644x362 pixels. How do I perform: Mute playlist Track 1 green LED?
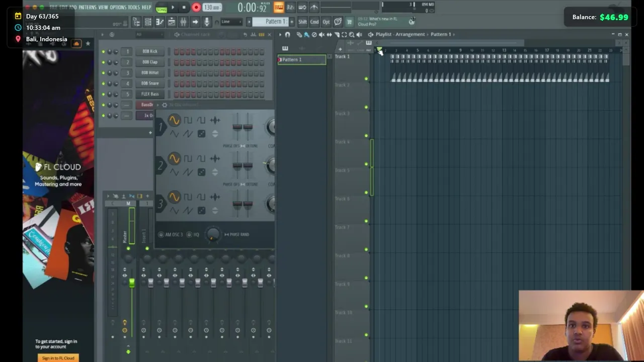[366, 78]
